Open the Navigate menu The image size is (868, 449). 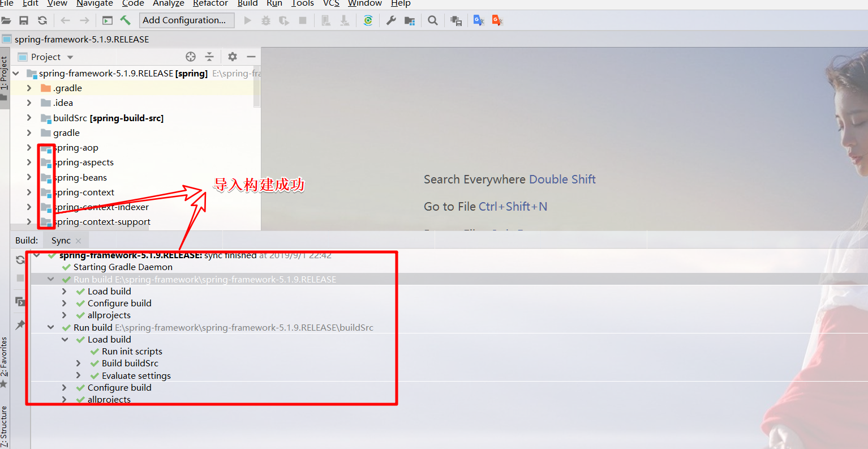(x=94, y=3)
